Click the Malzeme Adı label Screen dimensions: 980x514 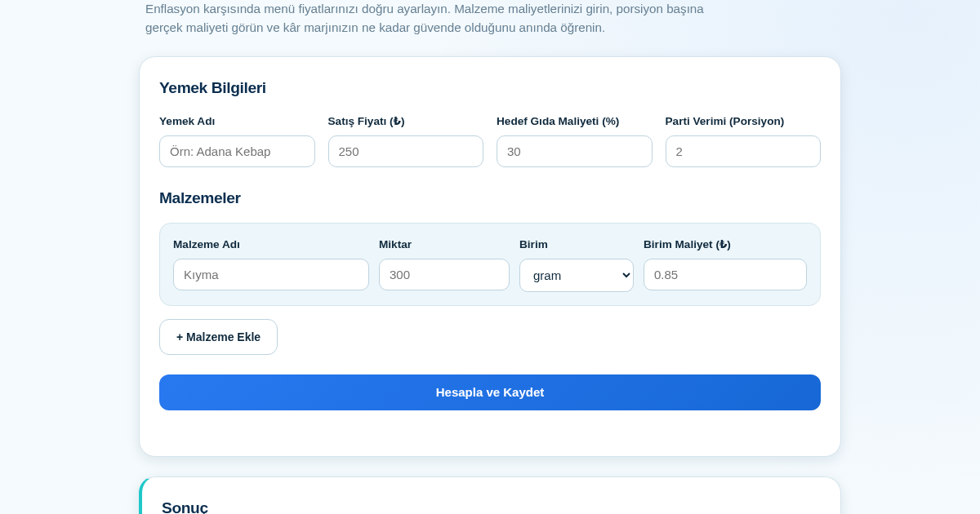207,245
